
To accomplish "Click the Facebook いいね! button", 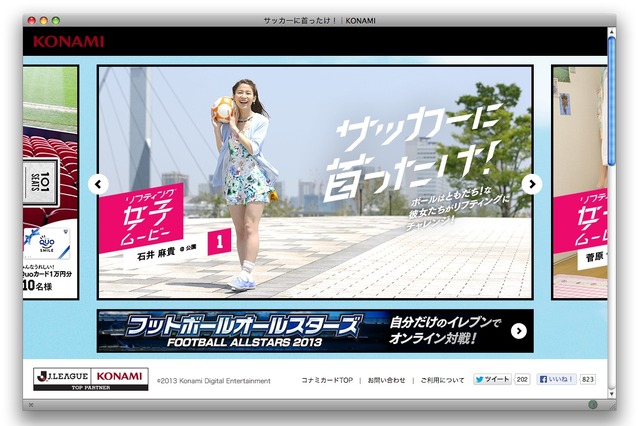I will 557,379.
